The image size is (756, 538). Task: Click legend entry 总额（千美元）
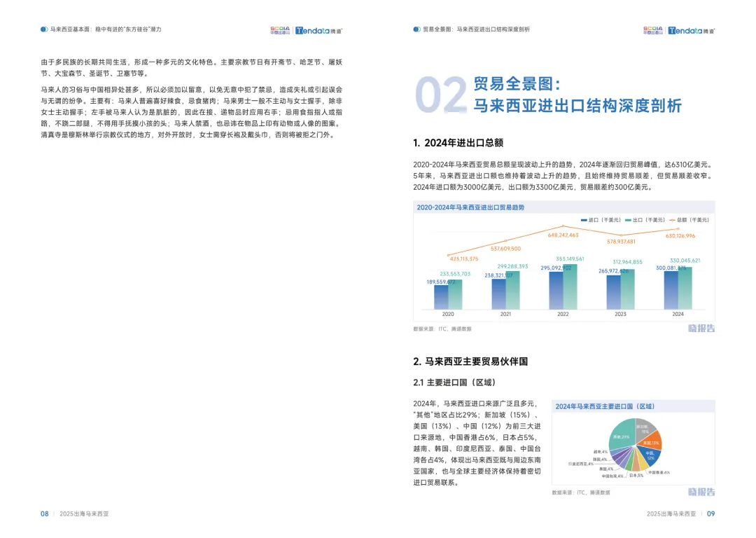[x=689, y=220]
